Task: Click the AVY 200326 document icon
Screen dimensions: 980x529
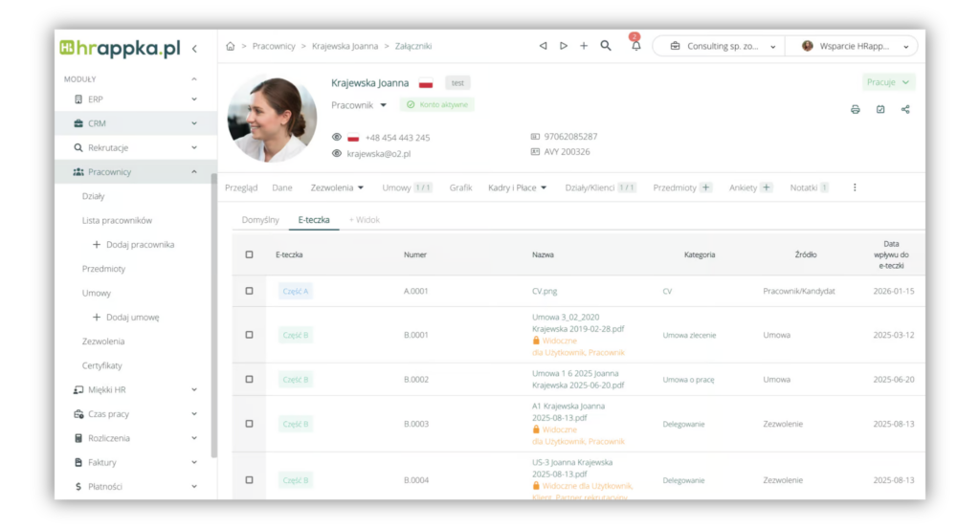Action: 535,152
